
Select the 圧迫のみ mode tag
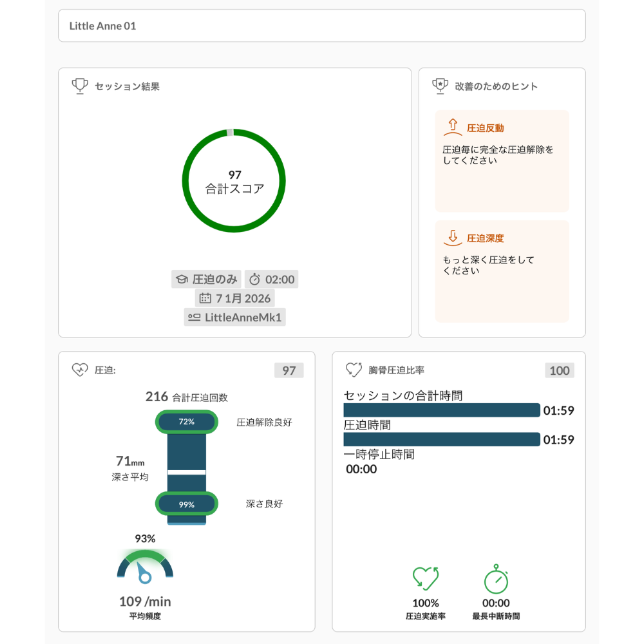coord(207,279)
